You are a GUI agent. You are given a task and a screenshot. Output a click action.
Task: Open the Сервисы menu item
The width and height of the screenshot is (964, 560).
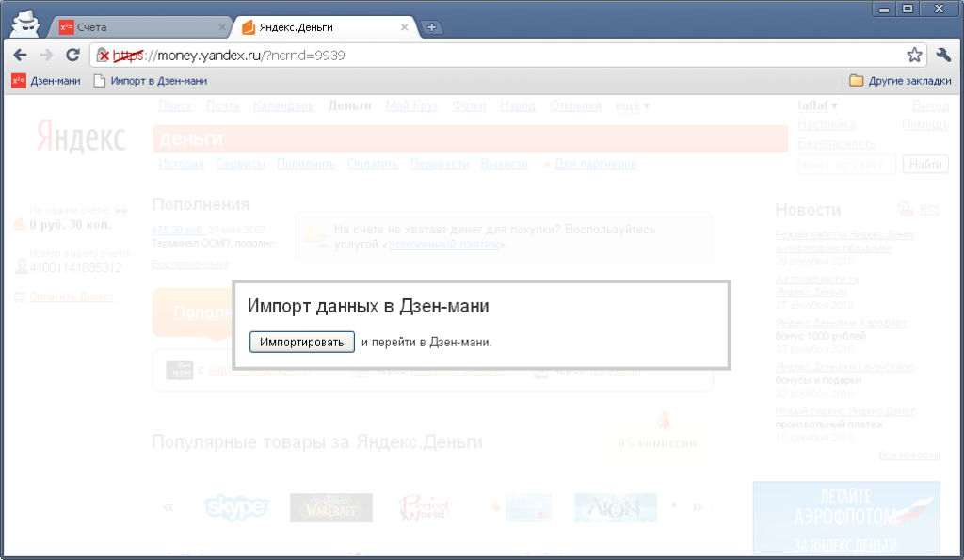click(x=240, y=164)
